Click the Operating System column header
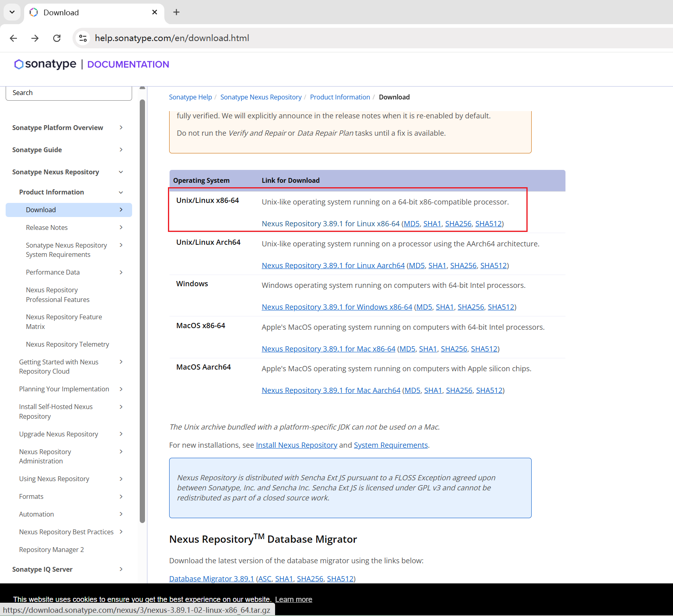Image resolution: width=673 pixels, height=616 pixels. 201,181
